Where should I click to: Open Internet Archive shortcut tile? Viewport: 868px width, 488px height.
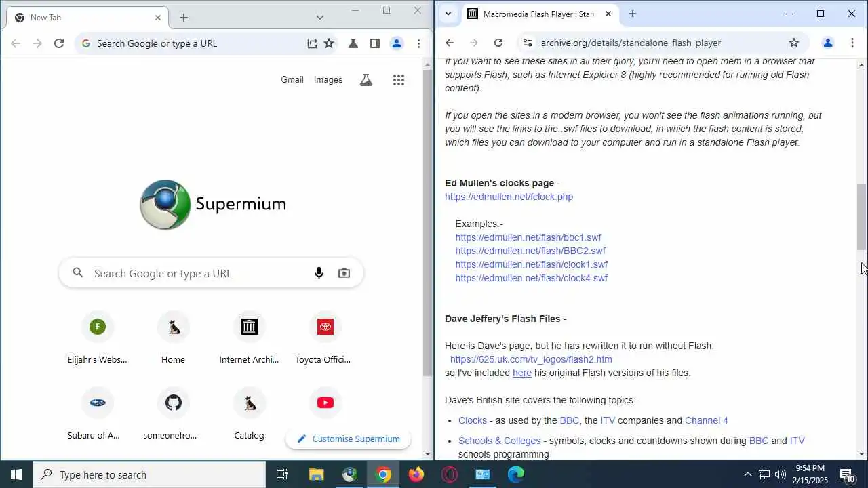[x=249, y=338]
